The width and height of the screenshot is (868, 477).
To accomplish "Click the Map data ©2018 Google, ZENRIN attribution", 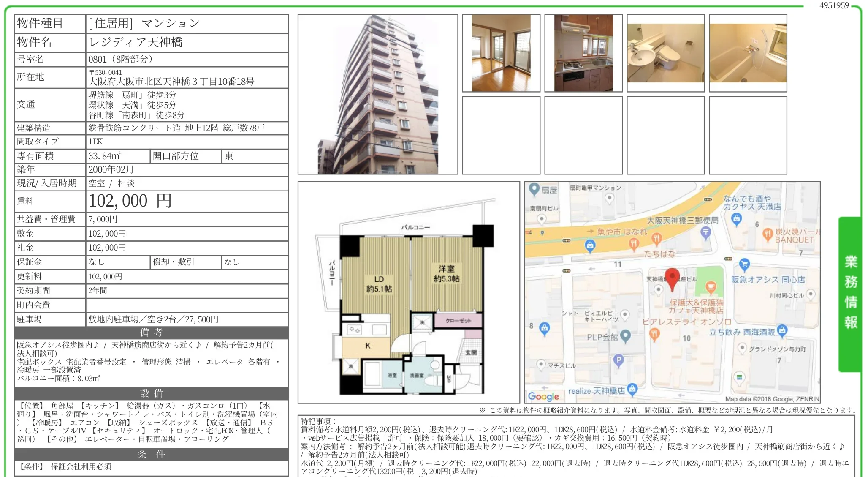I will coord(772,399).
